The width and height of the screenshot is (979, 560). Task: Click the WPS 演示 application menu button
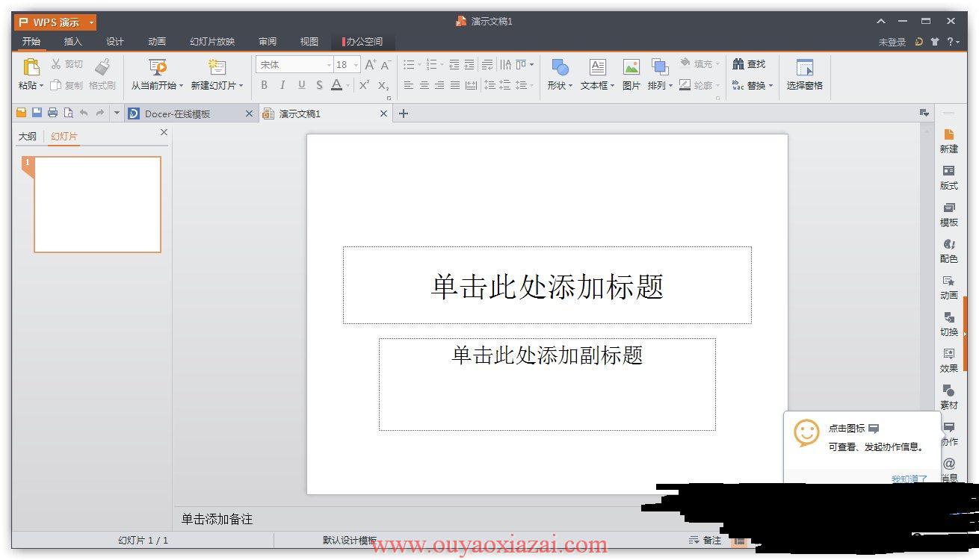click(55, 22)
